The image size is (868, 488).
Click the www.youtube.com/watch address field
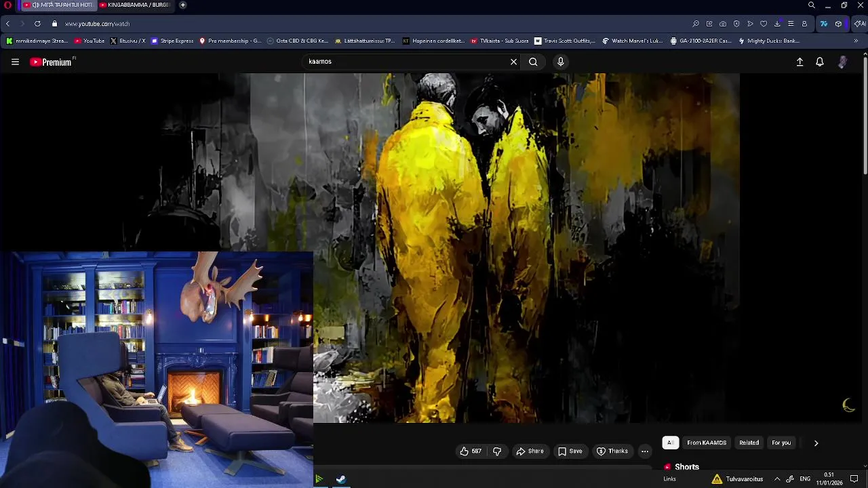[97, 24]
